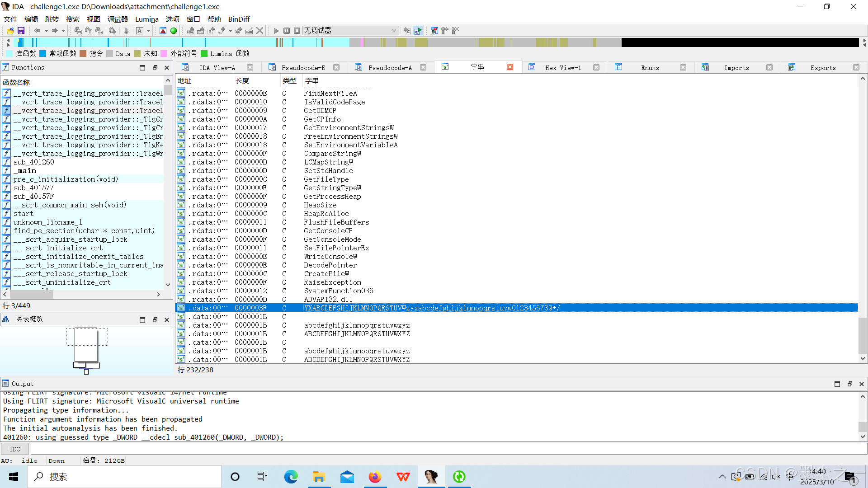Click the jump back arrow icon
The image size is (868, 488).
37,31
